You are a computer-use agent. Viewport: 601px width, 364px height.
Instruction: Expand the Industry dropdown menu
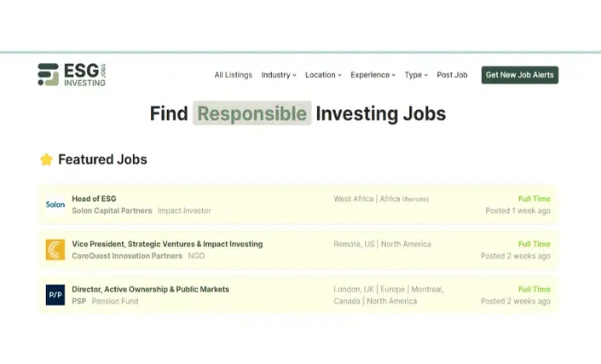tap(279, 75)
